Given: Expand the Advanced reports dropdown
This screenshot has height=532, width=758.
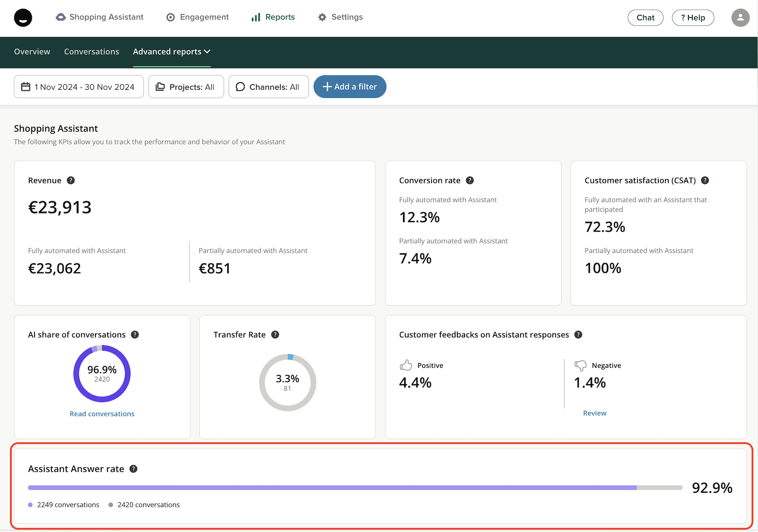Looking at the screenshot, I should point(172,52).
